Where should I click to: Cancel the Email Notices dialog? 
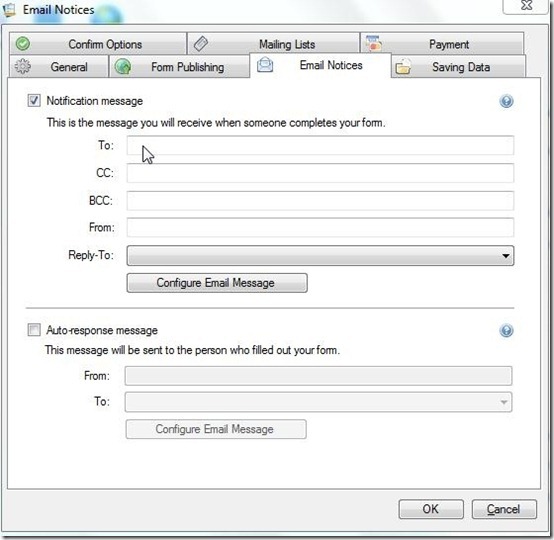(504, 509)
